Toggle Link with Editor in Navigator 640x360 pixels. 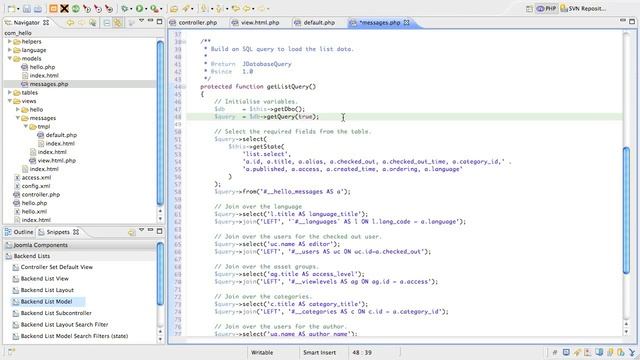point(118,23)
